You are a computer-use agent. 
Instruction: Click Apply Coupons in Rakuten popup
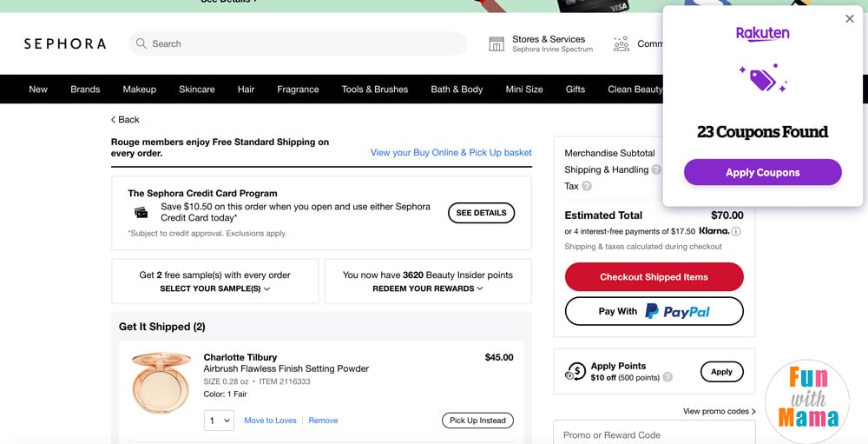click(x=763, y=172)
